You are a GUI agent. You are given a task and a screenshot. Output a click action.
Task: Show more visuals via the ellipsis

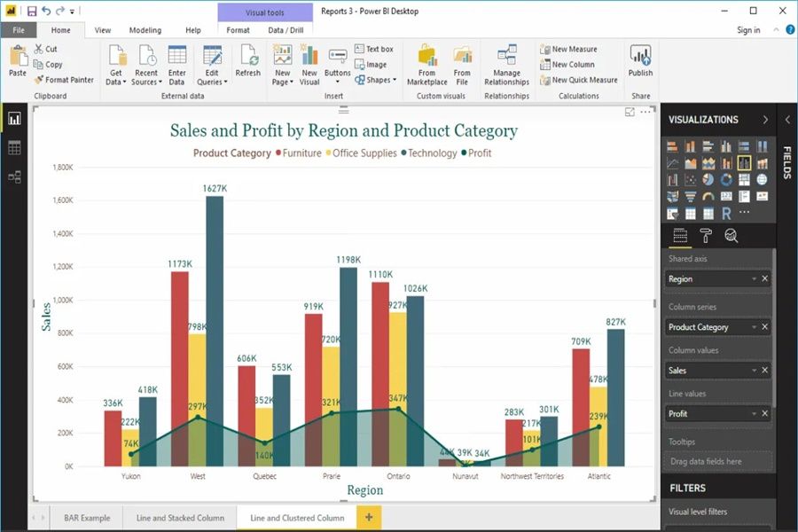click(744, 212)
